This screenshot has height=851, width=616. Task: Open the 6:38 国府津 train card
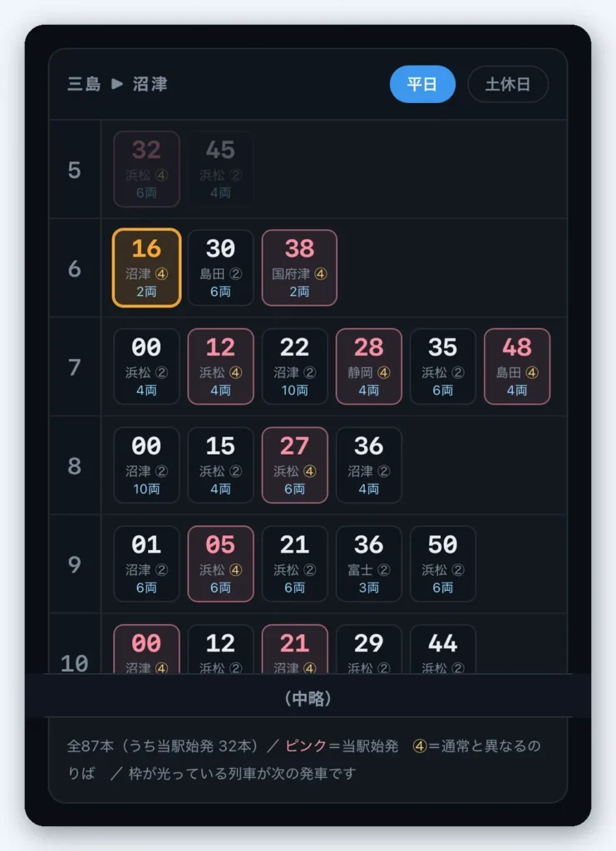click(299, 268)
